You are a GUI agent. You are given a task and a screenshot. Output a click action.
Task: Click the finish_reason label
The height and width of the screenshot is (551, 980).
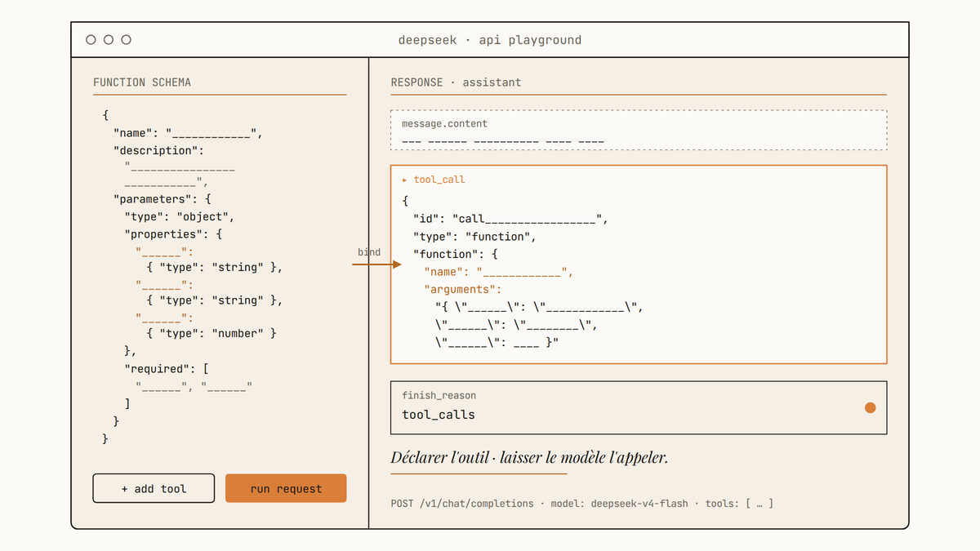[x=439, y=396]
